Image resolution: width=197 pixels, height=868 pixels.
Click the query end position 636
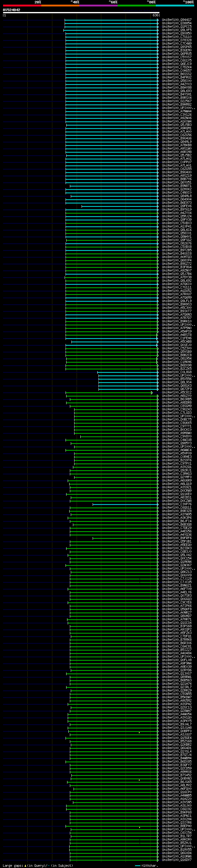pyautogui.click(x=155, y=15)
